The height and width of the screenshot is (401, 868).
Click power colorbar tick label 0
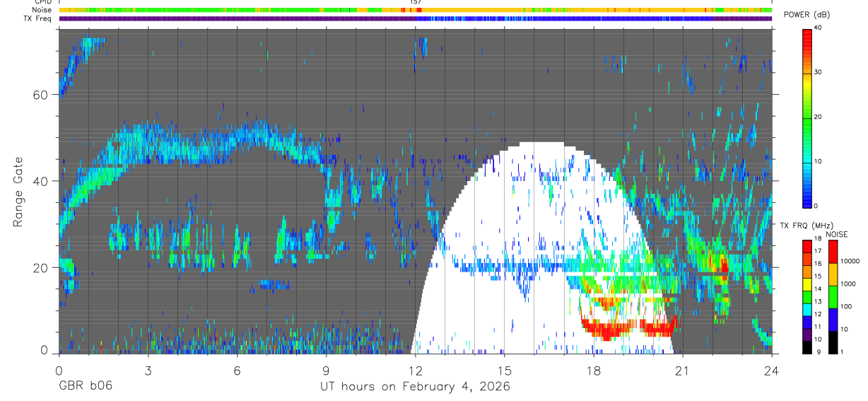[817, 206]
